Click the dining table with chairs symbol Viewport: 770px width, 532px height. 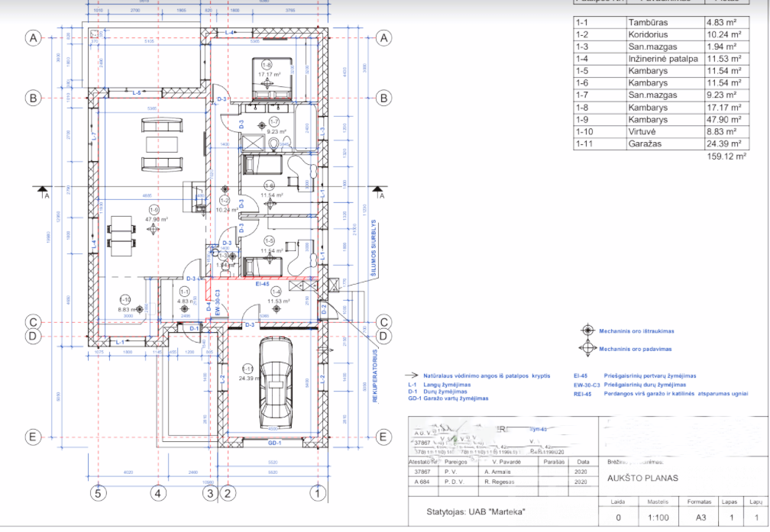click(x=121, y=236)
